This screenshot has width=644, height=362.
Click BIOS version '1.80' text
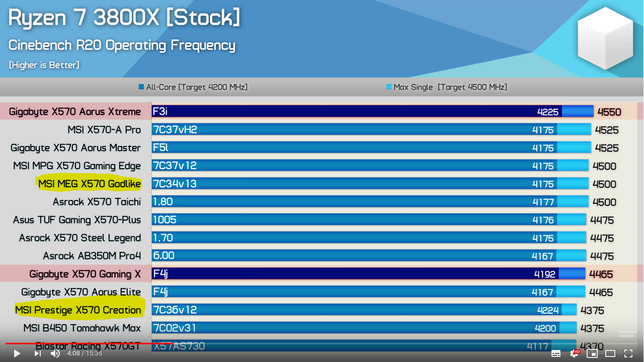[163, 201]
